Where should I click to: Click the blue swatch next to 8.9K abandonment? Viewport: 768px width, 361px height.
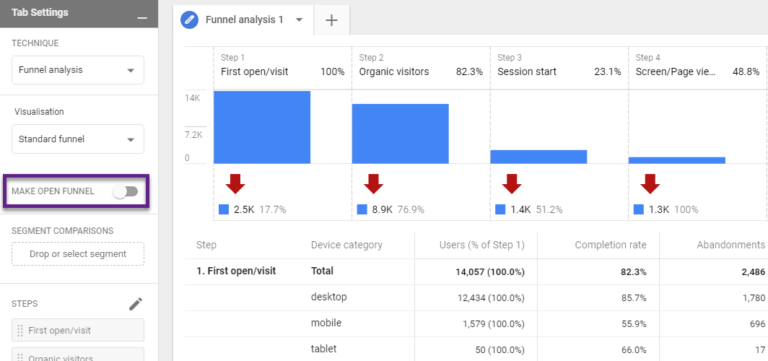pos(362,210)
